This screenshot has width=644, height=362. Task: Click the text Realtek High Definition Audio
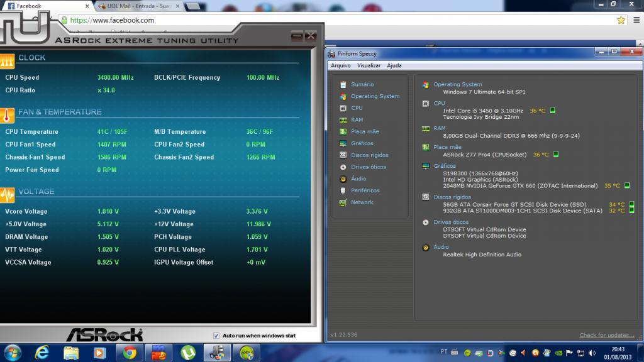click(482, 255)
